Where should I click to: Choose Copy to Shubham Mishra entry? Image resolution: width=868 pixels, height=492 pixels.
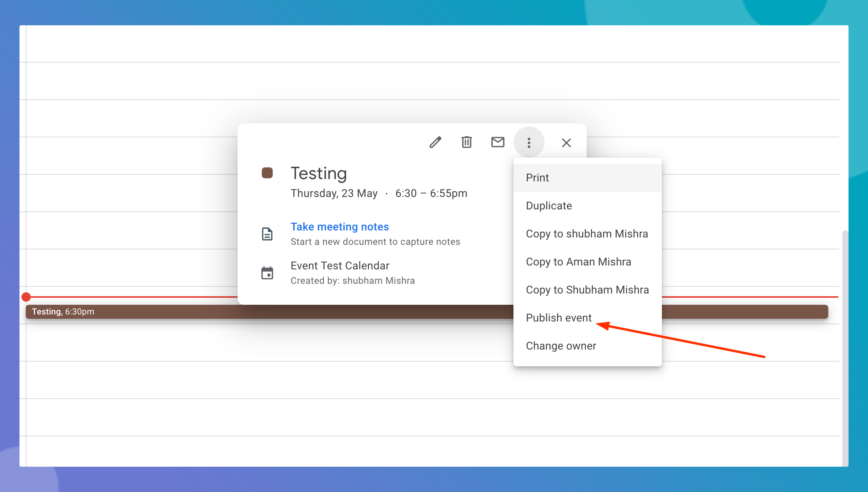587,290
